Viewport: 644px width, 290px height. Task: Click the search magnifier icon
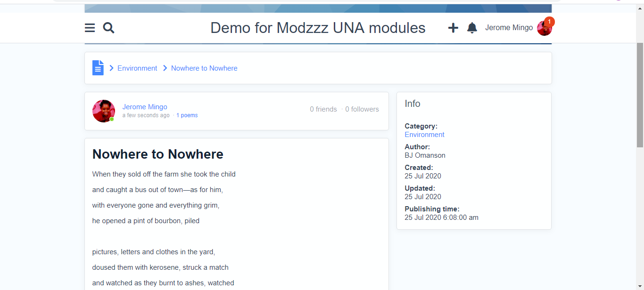point(109,28)
